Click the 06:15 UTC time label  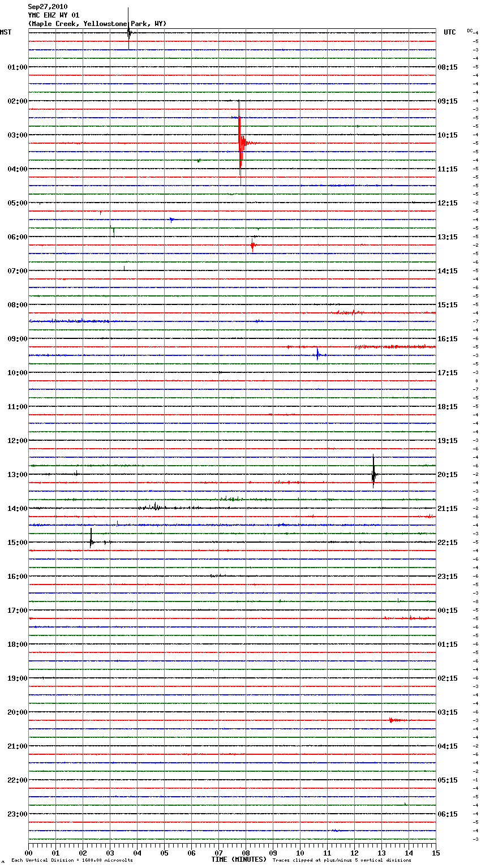pyautogui.click(x=448, y=814)
